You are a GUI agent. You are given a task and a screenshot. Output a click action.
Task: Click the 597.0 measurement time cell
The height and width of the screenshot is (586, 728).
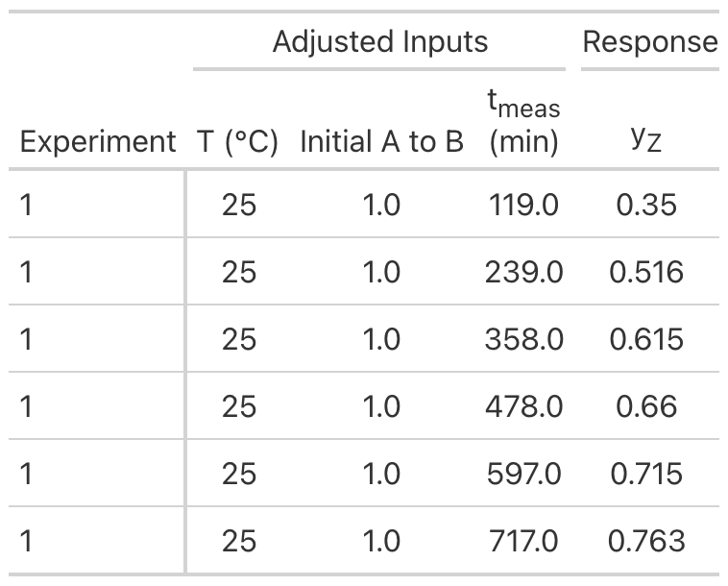pos(523,475)
